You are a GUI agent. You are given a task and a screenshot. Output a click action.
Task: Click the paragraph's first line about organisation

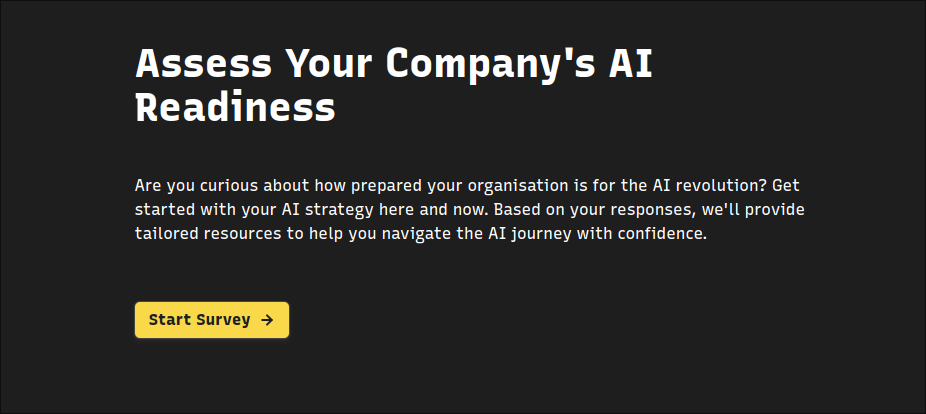[467, 186]
